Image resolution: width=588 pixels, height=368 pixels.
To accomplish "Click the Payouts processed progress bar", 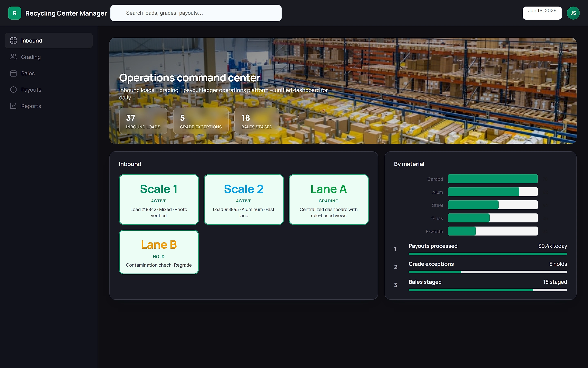I will pyautogui.click(x=488, y=254).
